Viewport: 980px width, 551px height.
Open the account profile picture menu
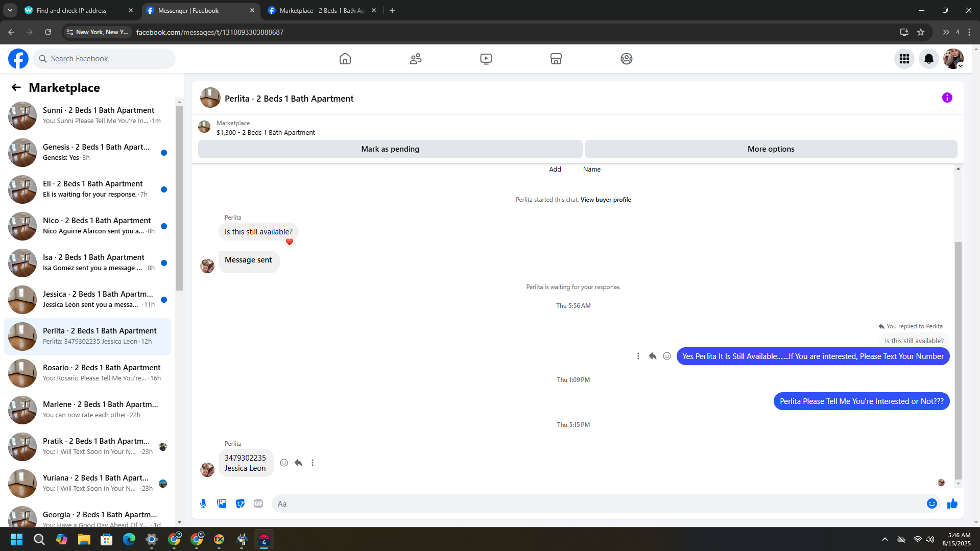(x=953, y=59)
